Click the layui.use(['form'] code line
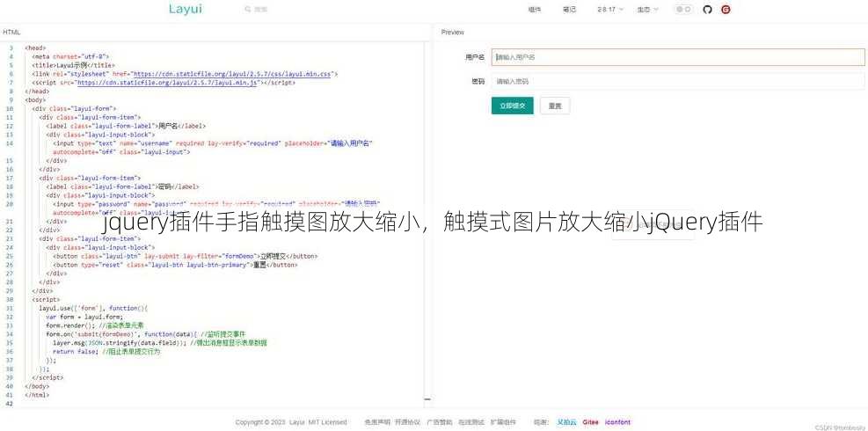This screenshot has width=868, height=431. coord(93,308)
